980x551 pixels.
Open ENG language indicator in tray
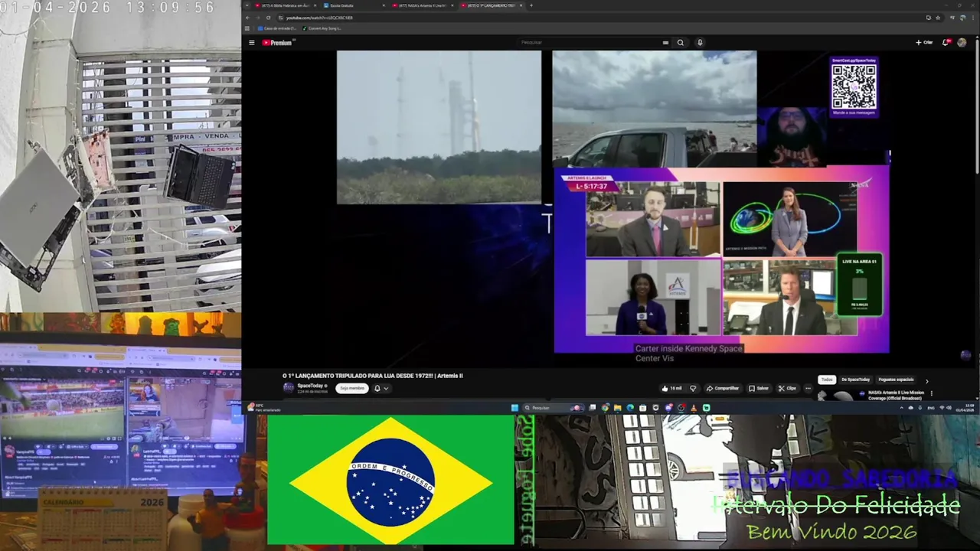[x=931, y=408]
